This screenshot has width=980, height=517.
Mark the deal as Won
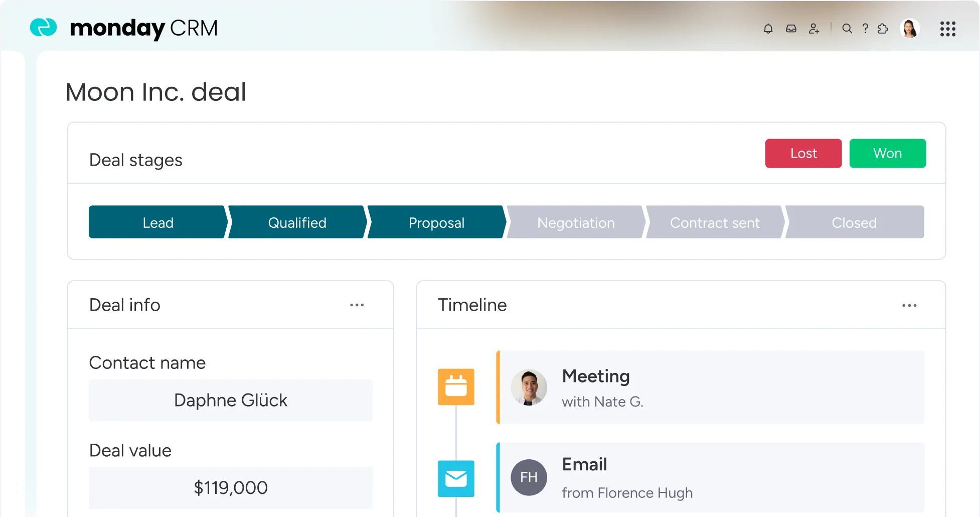tap(888, 153)
